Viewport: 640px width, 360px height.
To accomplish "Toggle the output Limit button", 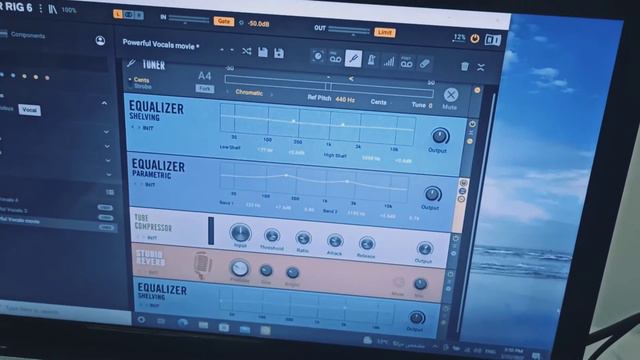I will [384, 32].
